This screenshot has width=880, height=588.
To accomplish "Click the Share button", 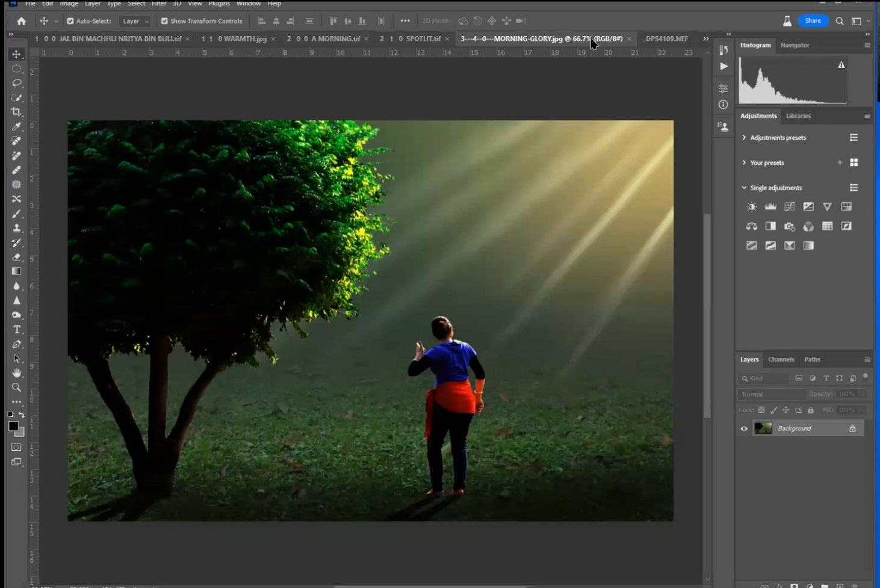I will tap(813, 20).
